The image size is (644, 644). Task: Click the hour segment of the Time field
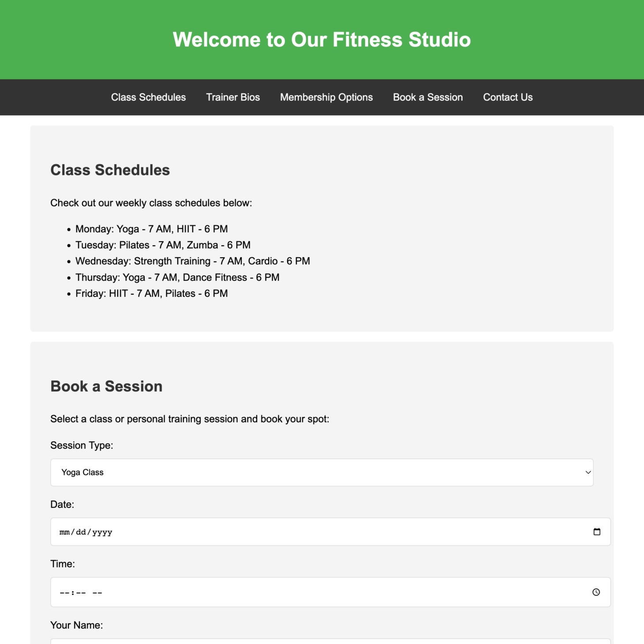[x=64, y=593]
